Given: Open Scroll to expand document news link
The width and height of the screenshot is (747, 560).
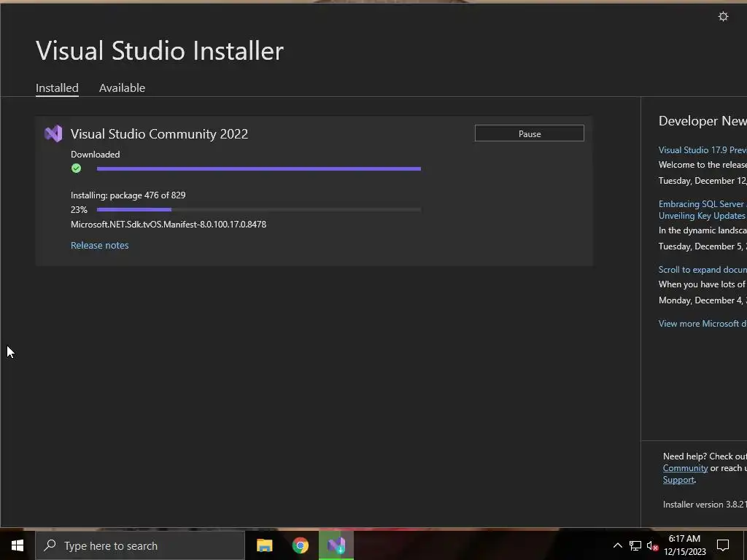Looking at the screenshot, I should point(703,270).
